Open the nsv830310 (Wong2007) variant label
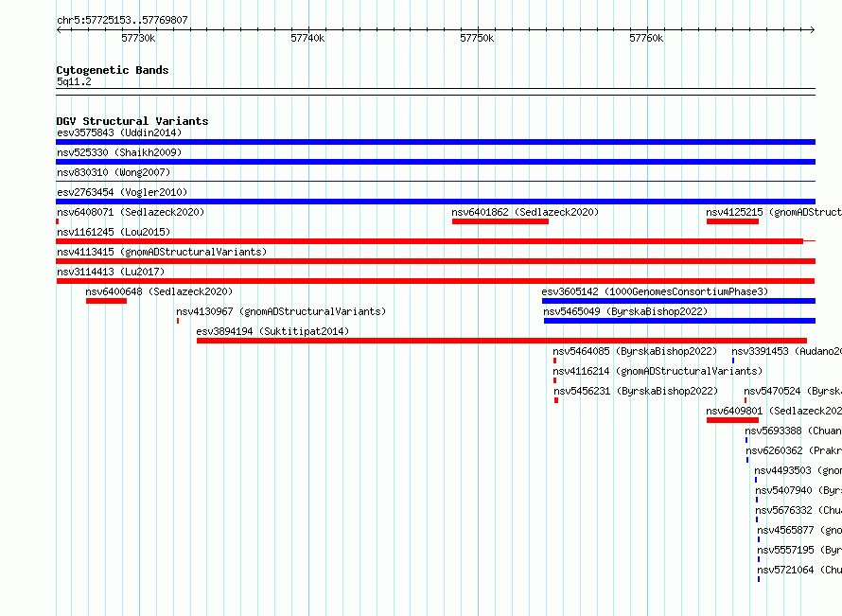 114,172
